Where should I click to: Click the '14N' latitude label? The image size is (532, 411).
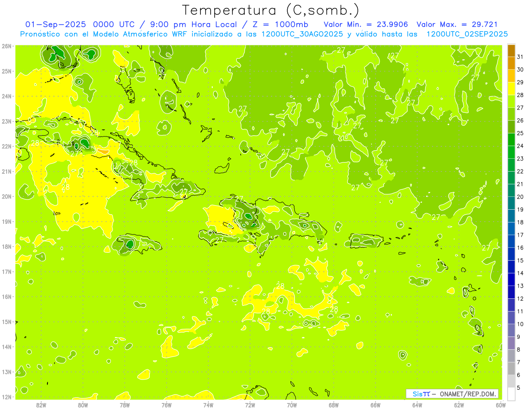7,347
